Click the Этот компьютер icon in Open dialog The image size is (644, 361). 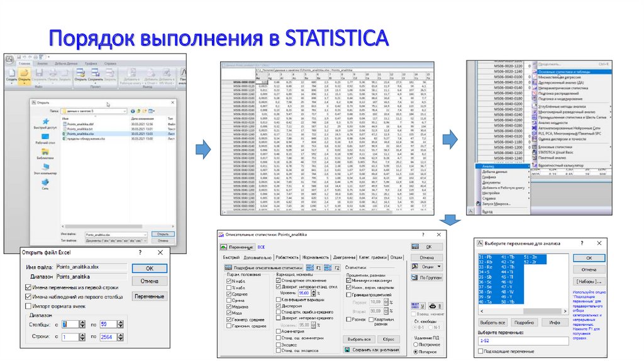pyautogui.click(x=45, y=167)
